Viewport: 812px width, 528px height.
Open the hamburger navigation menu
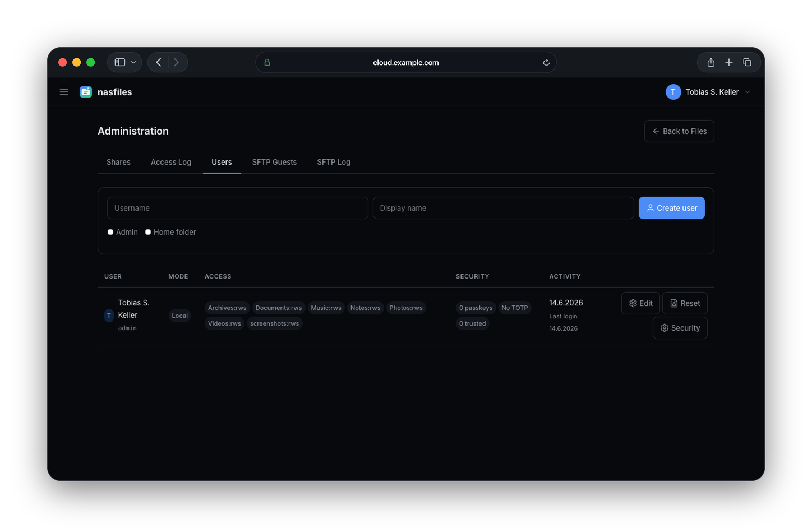(x=64, y=92)
